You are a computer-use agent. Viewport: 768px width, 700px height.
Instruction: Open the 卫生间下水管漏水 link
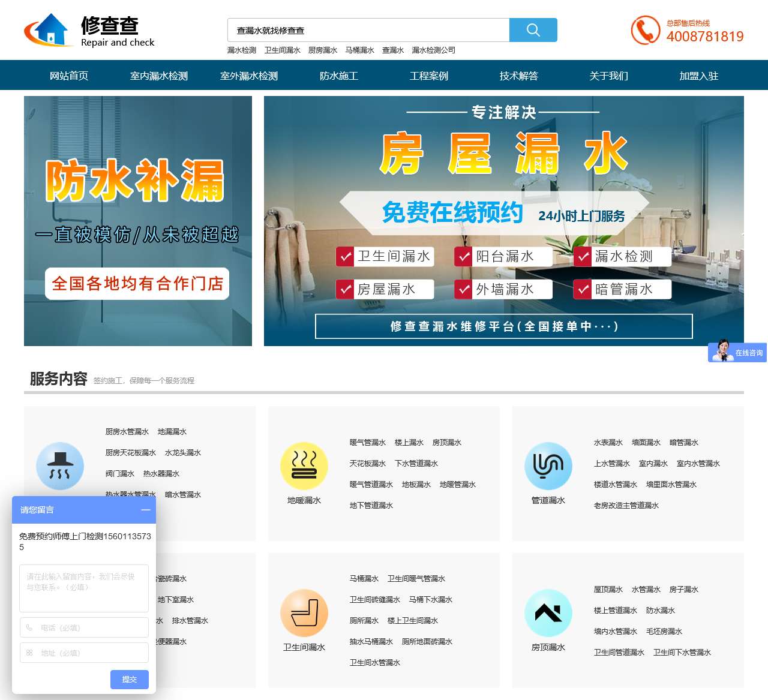coord(682,653)
